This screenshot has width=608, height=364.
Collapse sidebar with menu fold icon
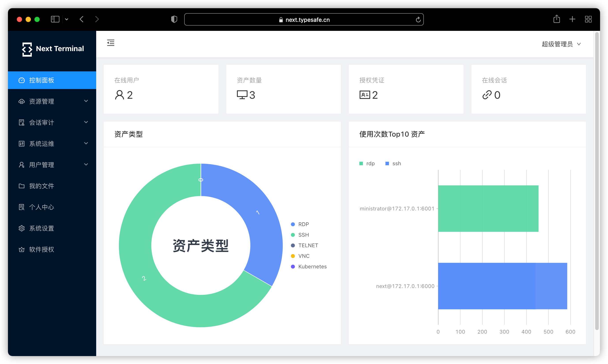pyautogui.click(x=111, y=43)
